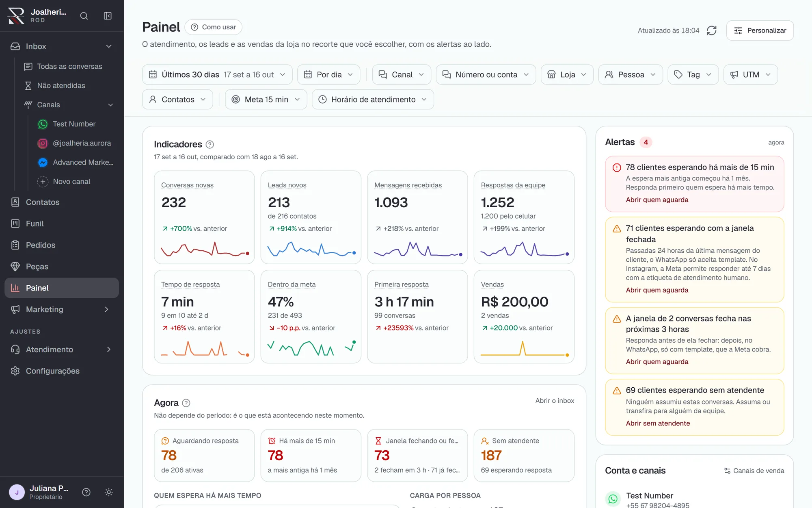812x508 pixels.
Task: Click the Joalheria logo icon
Action: pos(16,16)
